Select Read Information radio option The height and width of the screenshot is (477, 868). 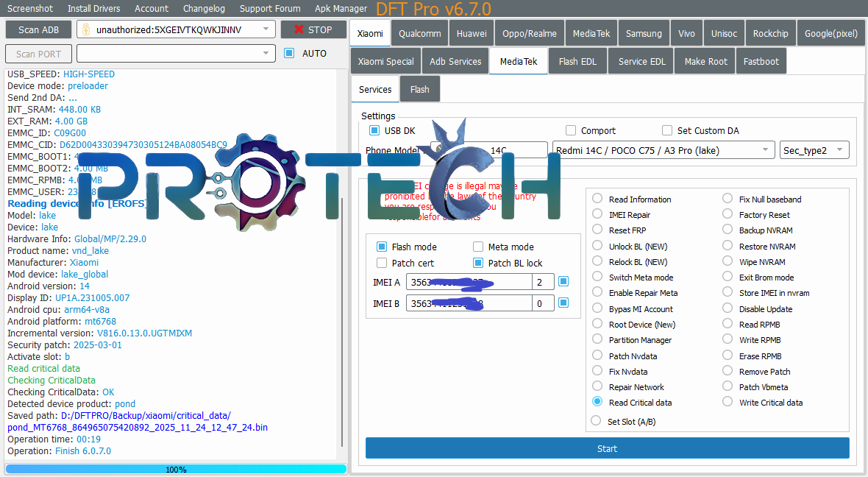click(x=597, y=198)
